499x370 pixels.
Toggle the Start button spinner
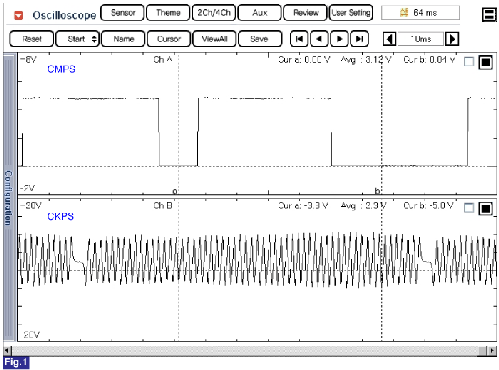click(94, 39)
